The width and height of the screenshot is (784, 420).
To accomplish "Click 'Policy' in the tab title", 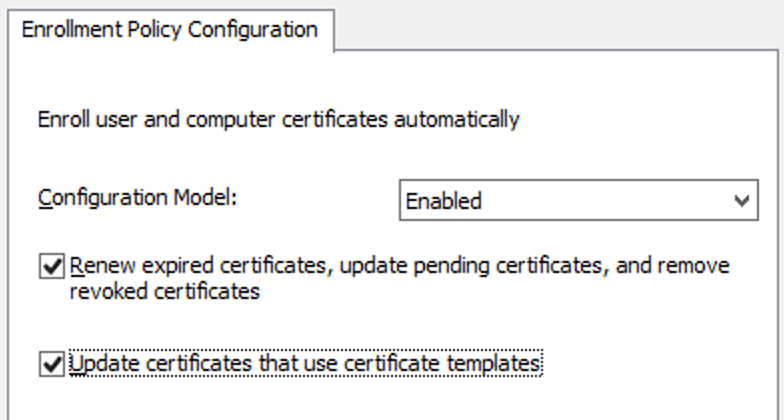I will pos(154,30).
